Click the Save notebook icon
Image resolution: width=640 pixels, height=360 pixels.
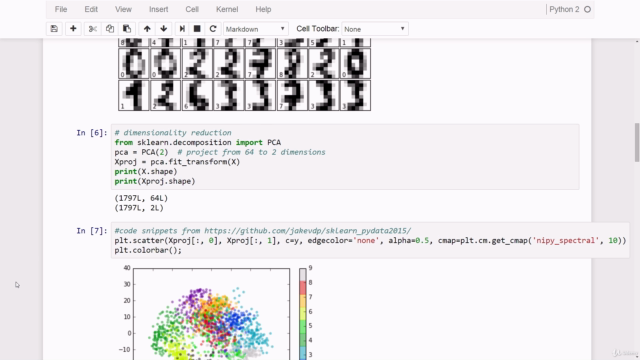pos(54,29)
